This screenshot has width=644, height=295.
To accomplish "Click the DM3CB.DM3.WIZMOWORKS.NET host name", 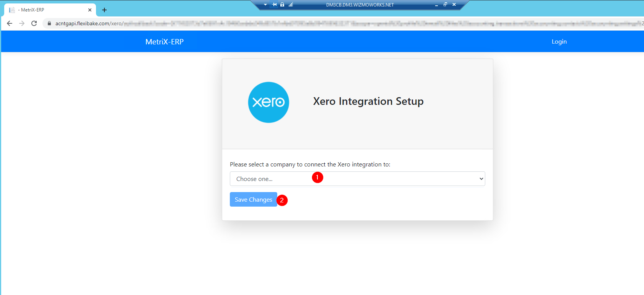I will tap(360, 5).
